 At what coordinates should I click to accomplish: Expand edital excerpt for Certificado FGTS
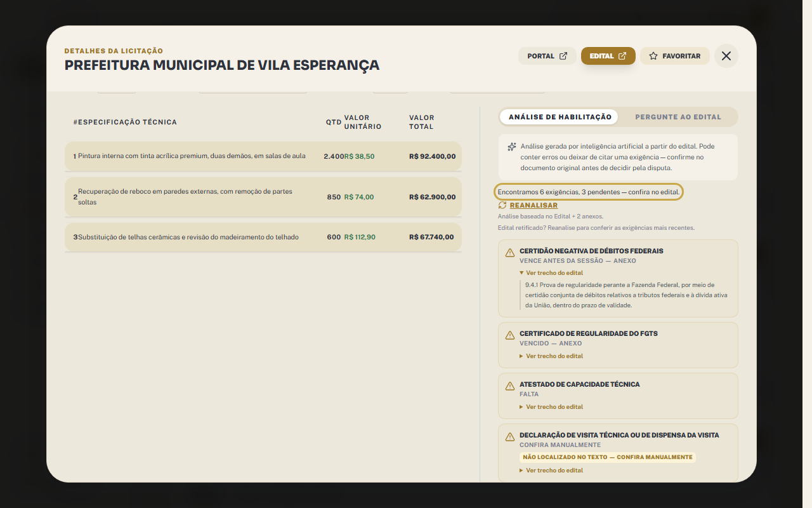[x=551, y=356]
